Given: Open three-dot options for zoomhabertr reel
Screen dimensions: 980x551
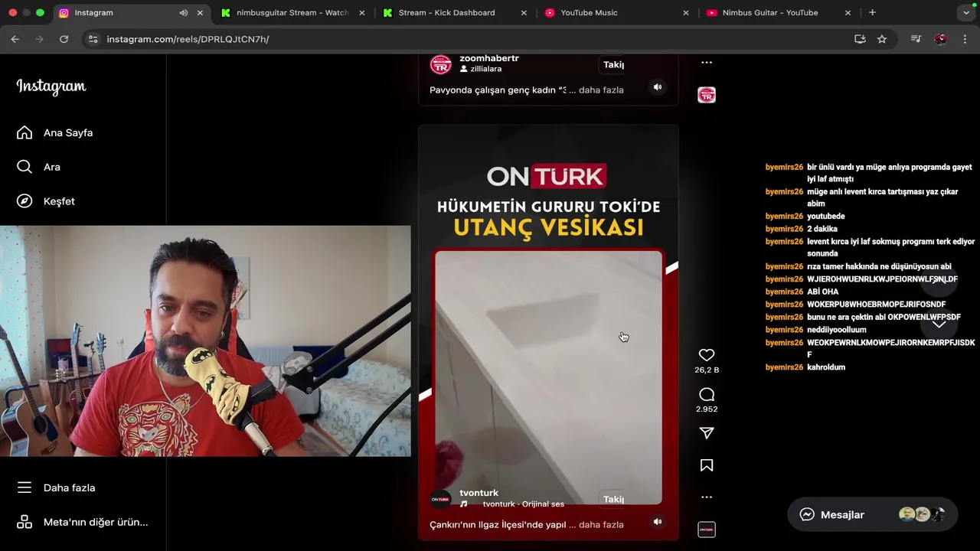Looking at the screenshot, I should [x=707, y=63].
